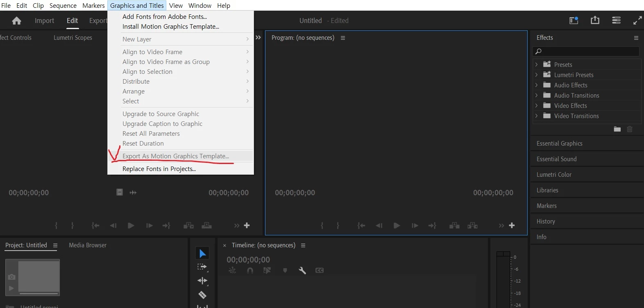This screenshot has width=644, height=308.
Task: Create a new custom bin in Effects
Action: tap(617, 129)
